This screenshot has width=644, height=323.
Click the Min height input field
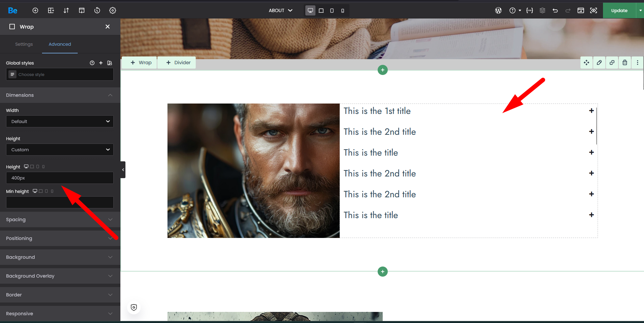click(x=60, y=202)
